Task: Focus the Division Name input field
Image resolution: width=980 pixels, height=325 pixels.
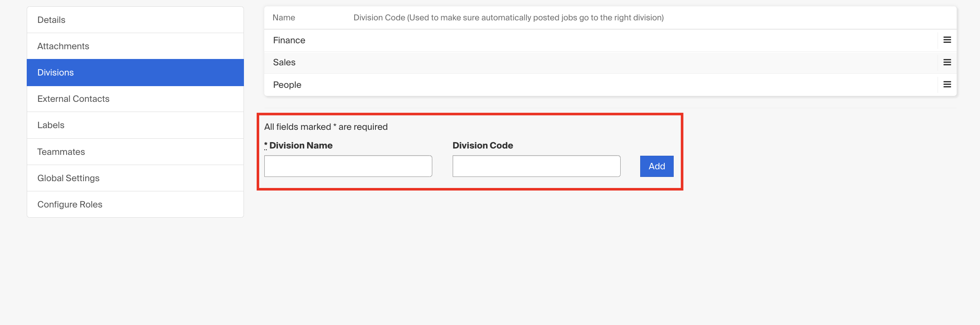Action: pyautogui.click(x=348, y=166)
